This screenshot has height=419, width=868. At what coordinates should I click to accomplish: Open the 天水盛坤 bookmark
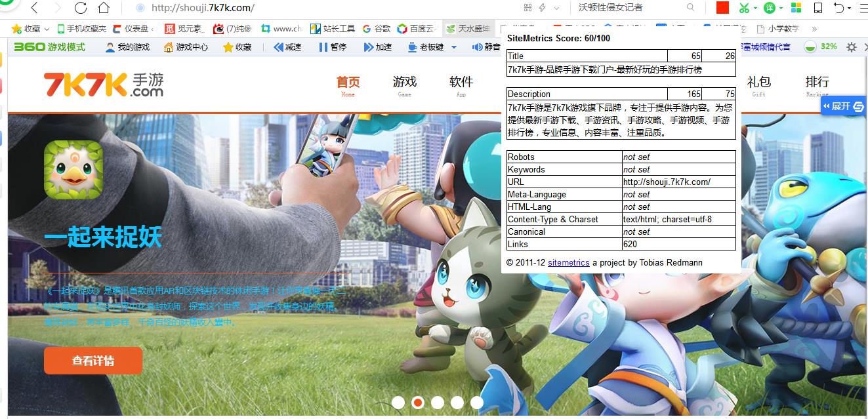(x=468, y=29)
